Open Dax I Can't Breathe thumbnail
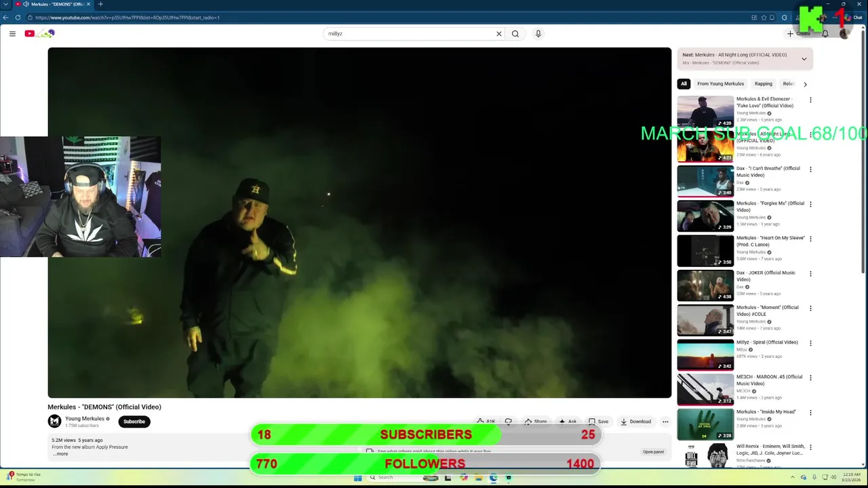This screenshot has height=488, width=868. click(705, 180)
